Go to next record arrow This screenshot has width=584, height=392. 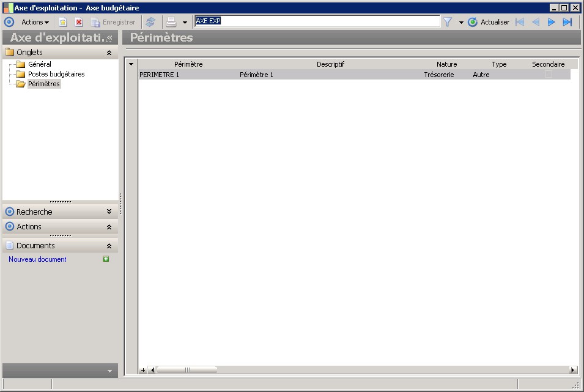[551, 22]
